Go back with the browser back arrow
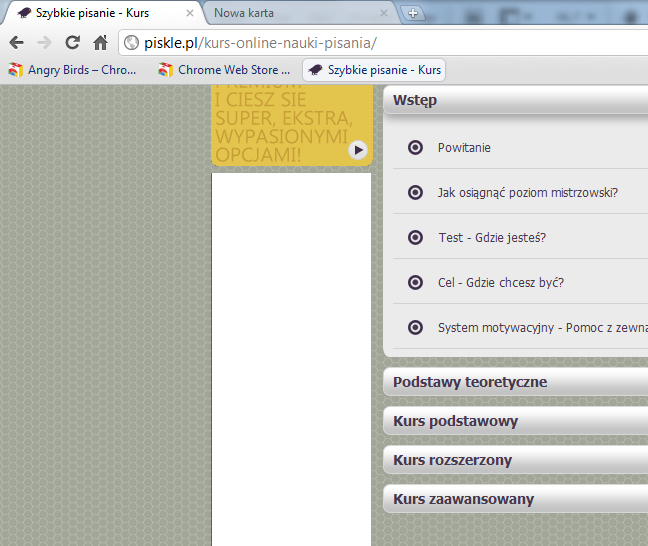 pos(17,43)
